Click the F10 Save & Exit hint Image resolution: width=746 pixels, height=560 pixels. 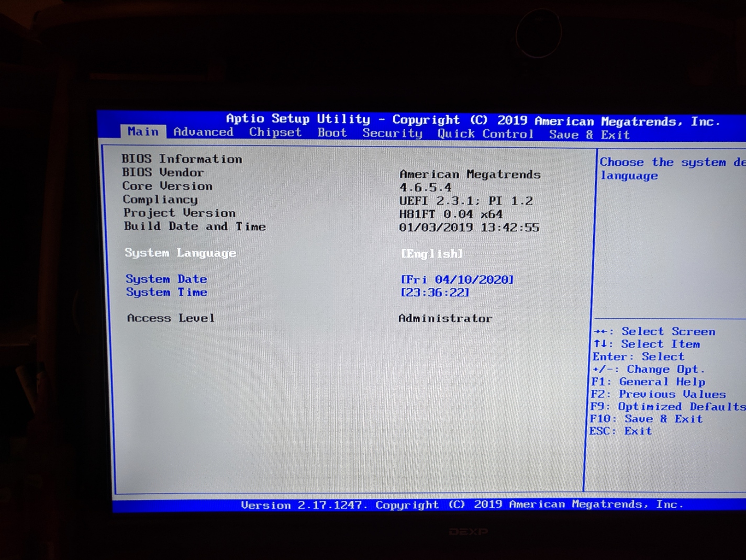coord(645,419)
